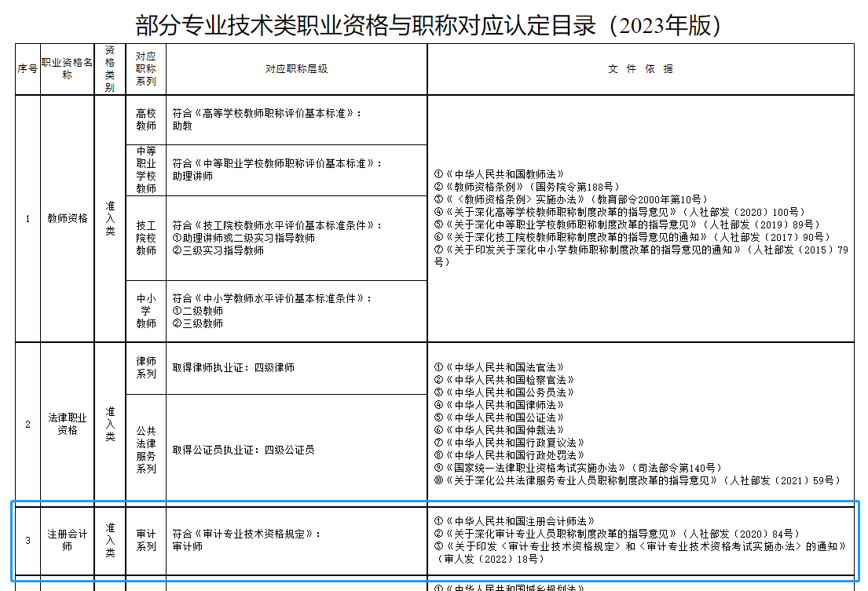Select the 注册会计师 cell
Screen dimensions: 868x591
point(67,540)
